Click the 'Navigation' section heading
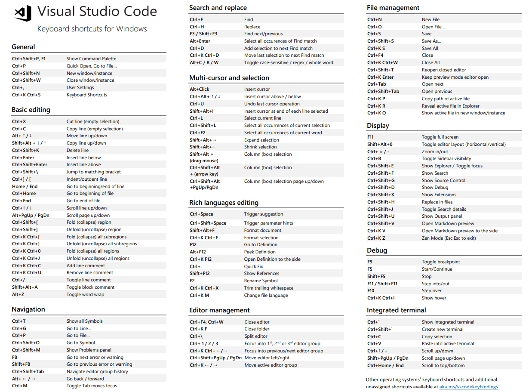Screen dimensions: 532x392 [28, 309]
